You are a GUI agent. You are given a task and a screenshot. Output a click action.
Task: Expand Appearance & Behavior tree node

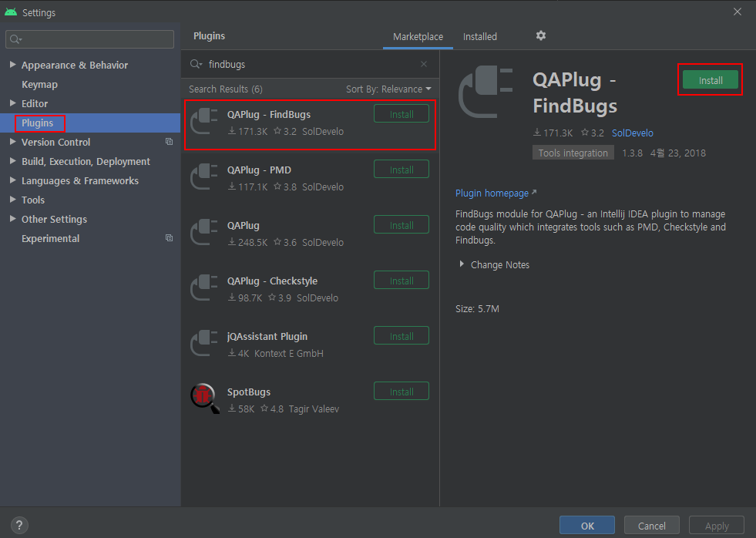[13, 65]
